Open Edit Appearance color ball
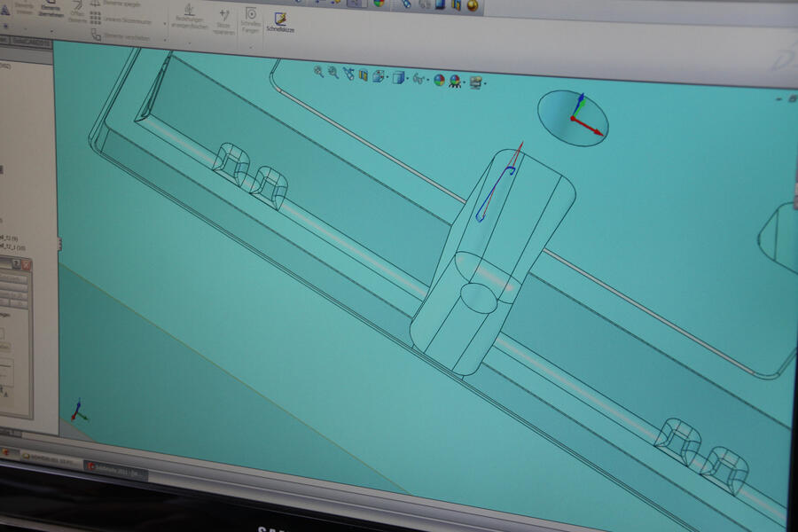The image size is (798, 532). (439, 80)
